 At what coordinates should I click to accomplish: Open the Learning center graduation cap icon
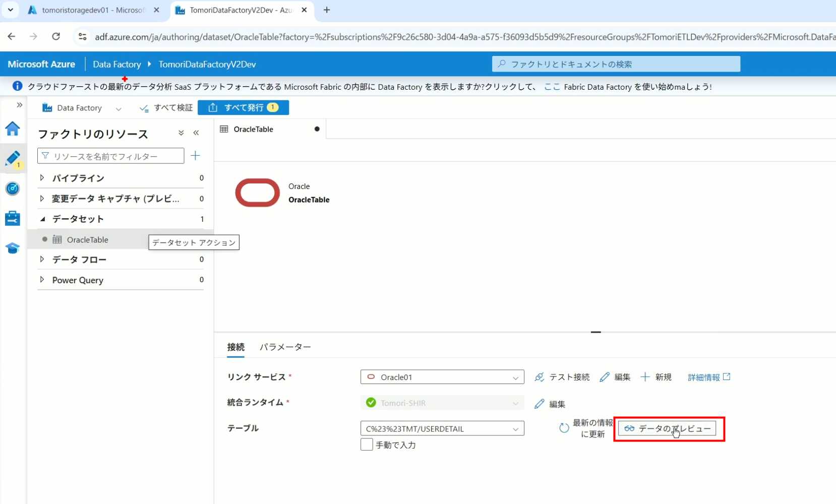13,248
